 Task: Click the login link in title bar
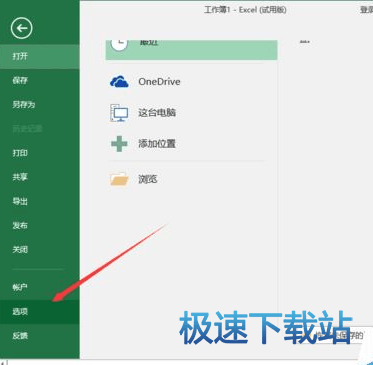(x=366, y=10)
